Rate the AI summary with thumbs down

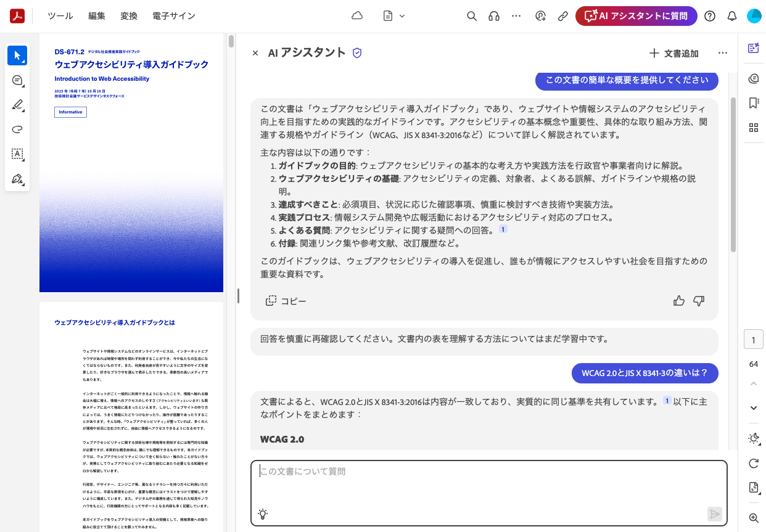tap(699, 301)
